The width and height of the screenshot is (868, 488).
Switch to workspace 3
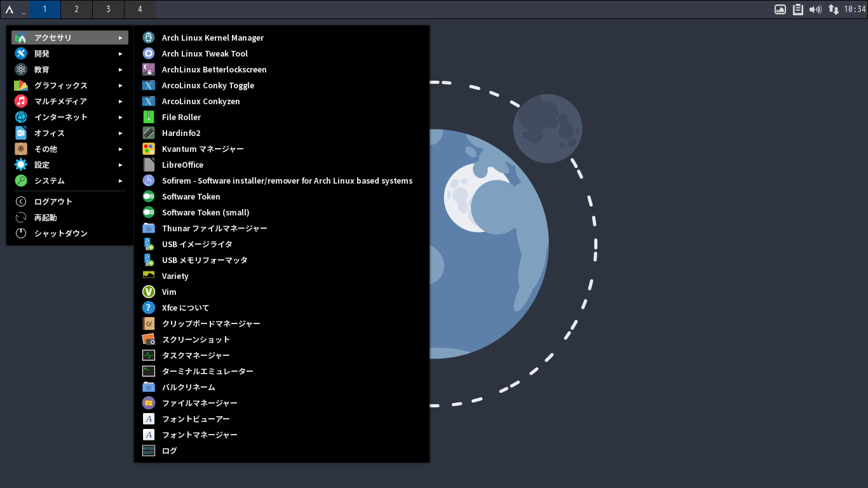pos(108,10)
